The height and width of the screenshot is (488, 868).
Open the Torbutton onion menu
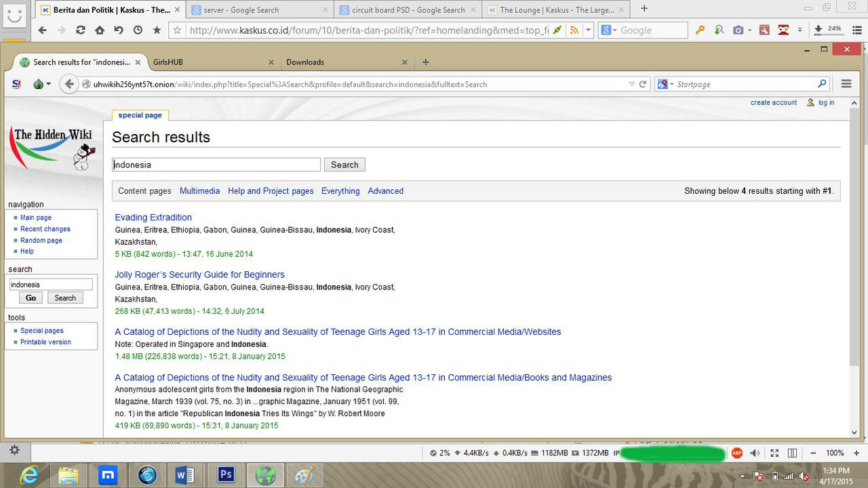[41, 84]
